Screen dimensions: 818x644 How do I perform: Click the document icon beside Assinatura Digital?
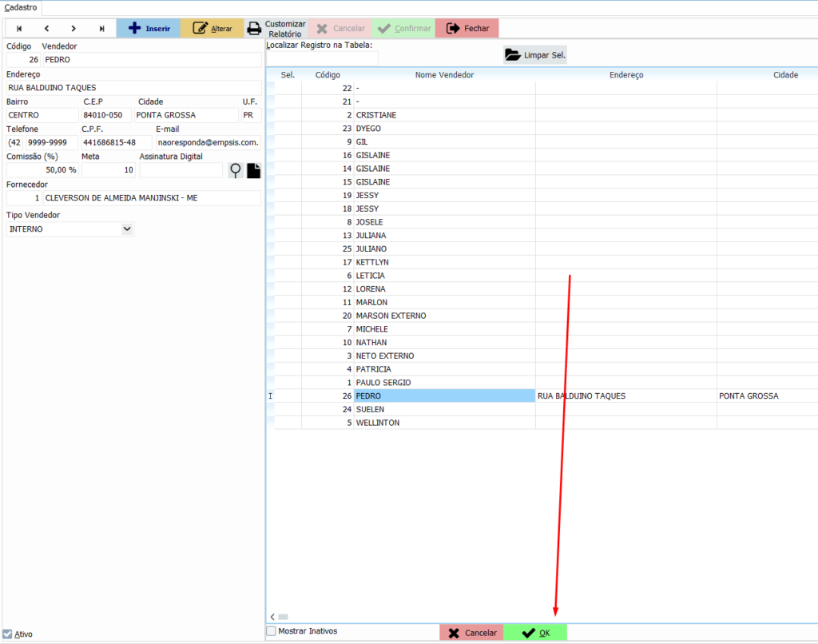[253, 170]
